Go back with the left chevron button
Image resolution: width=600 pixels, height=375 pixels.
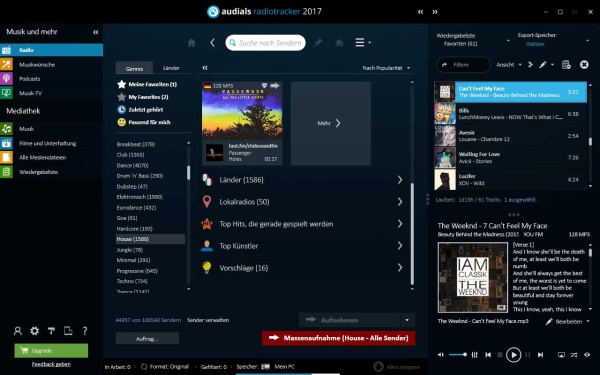tap(212, 43)
